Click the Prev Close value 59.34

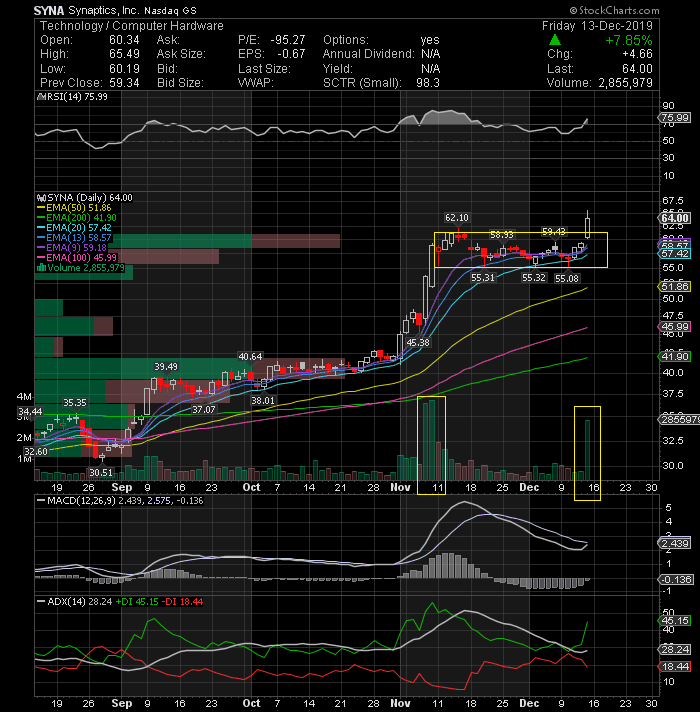[x=124, y=83]
